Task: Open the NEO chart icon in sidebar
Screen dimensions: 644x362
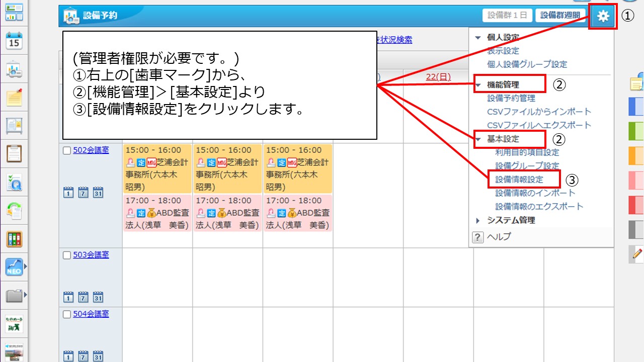Action: [x=14, y=267]
